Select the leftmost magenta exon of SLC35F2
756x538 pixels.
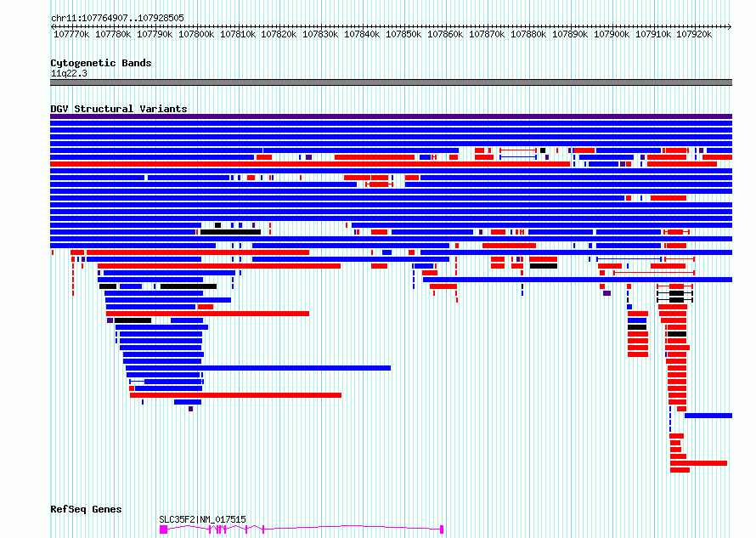[163, 530]
